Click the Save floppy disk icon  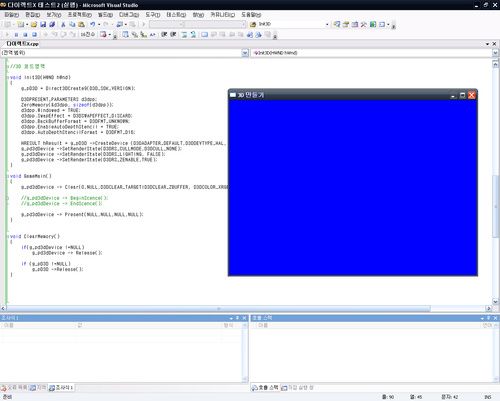[43, 24]
